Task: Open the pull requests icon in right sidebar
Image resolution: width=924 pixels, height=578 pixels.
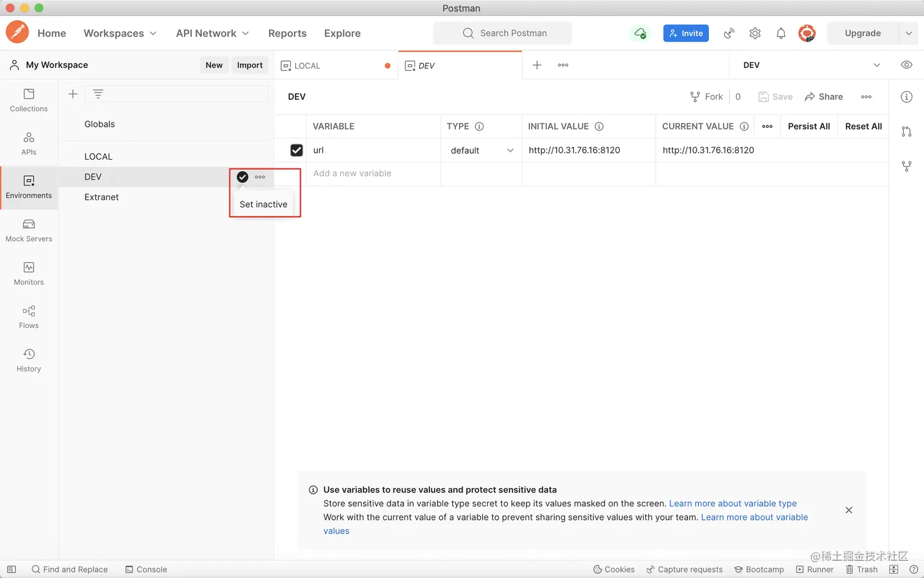Action: (x=906, y=131)
